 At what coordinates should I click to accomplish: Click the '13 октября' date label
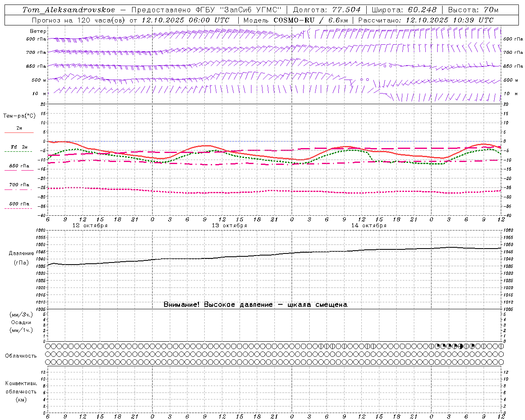tap(229, 226)
